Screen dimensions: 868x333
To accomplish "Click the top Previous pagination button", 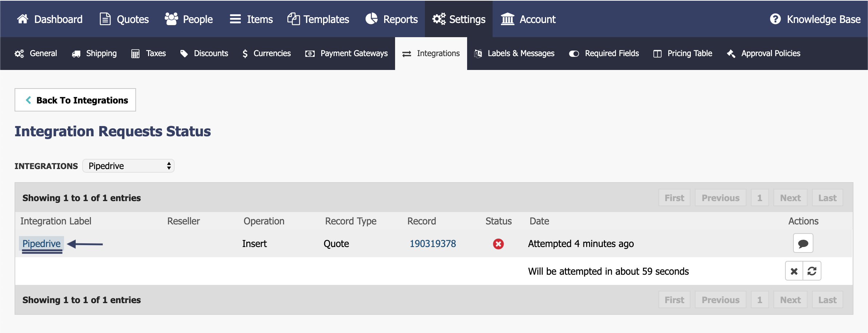I will point(721,198).
